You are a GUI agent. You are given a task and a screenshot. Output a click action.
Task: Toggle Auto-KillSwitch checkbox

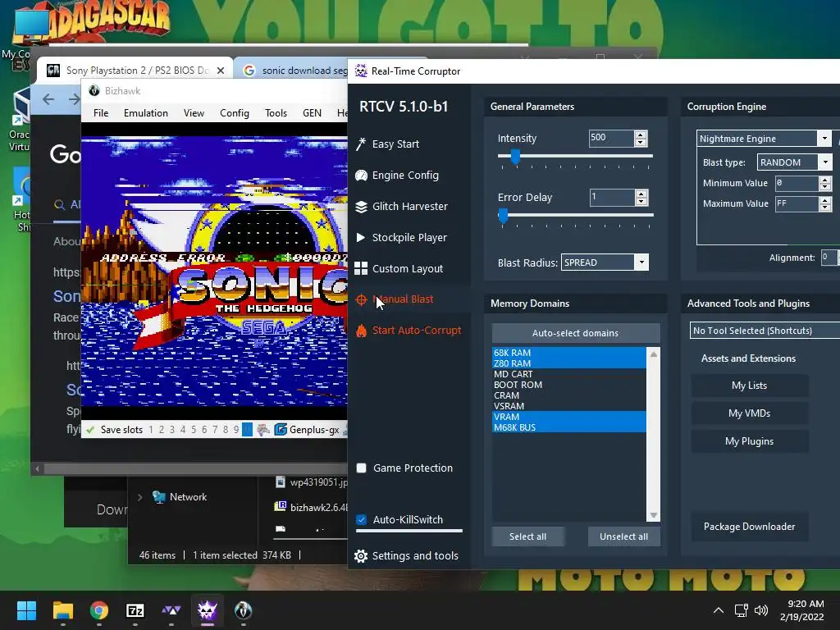[x=362, y=519]
